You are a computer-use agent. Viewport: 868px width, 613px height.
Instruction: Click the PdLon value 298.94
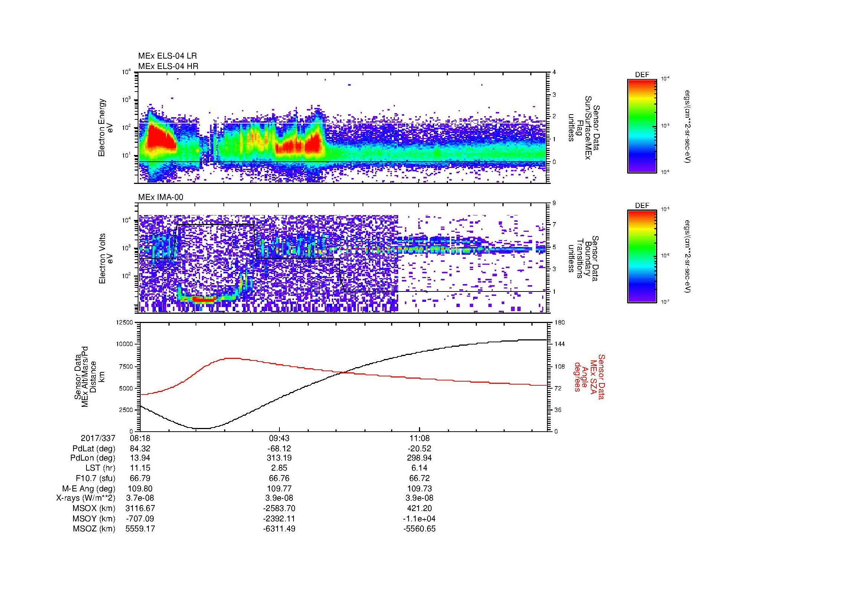[x=419, y=458]
